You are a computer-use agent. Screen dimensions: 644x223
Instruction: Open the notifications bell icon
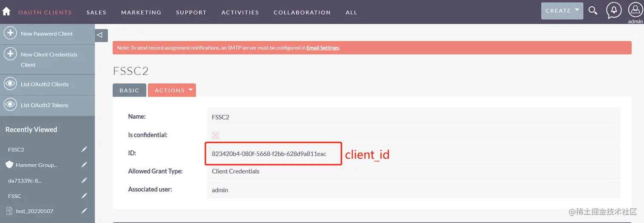(614, 11)
